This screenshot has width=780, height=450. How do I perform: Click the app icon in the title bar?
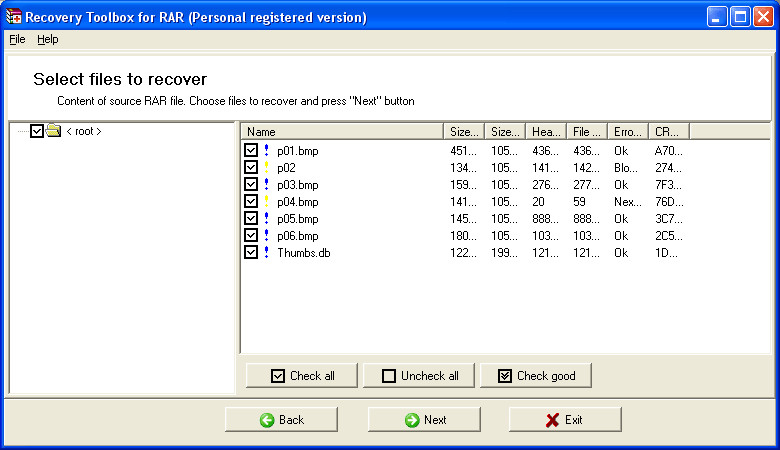[13, 17]
